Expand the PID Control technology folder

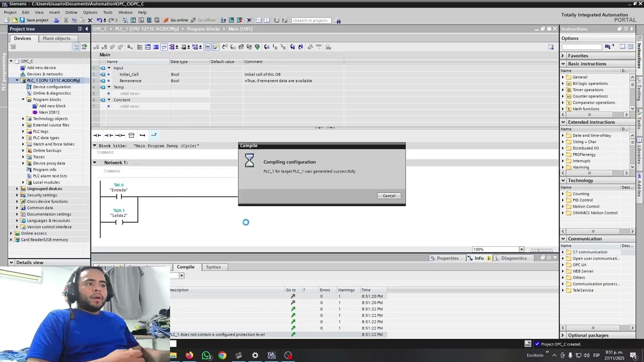[x=563, y=200]
